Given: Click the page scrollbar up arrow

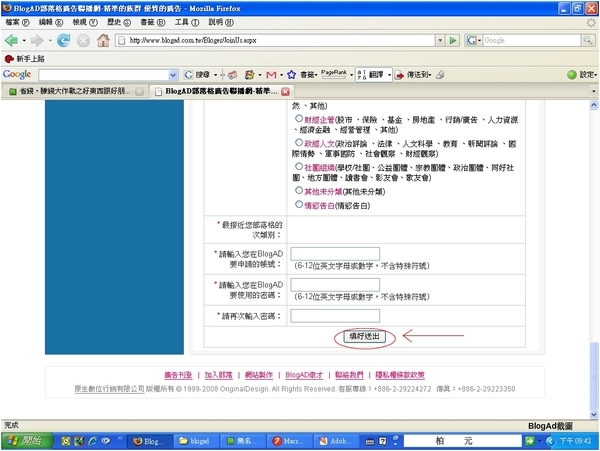Looking at the screenshot, I should click(x=594, y=104).
